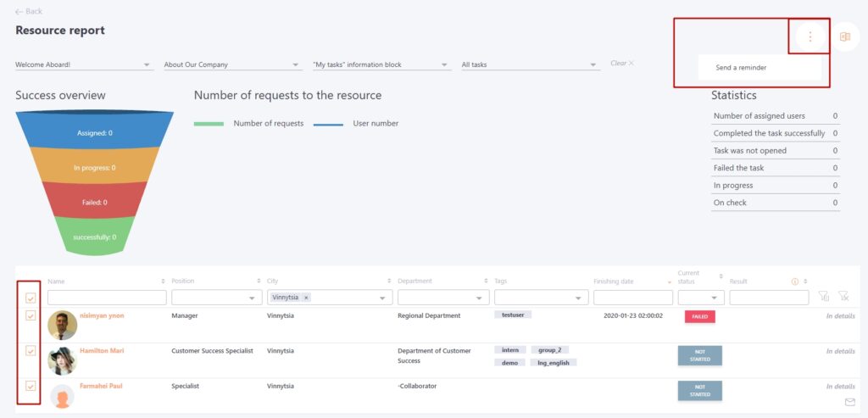Uncheck the nisimyan ynon row checkbox
Viewport: 868px width, 418px height.
click(x=31, y=315)
